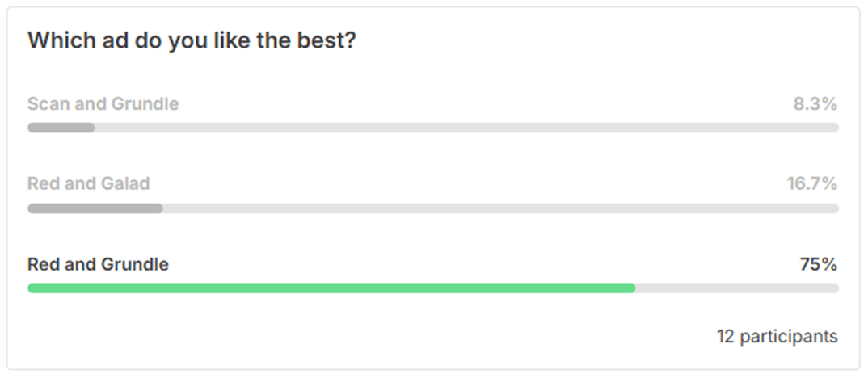Viewport: 868px width, 374px height.
Task: Click the empty track of Scan and Grundle bar
Action: click(466, 128)
